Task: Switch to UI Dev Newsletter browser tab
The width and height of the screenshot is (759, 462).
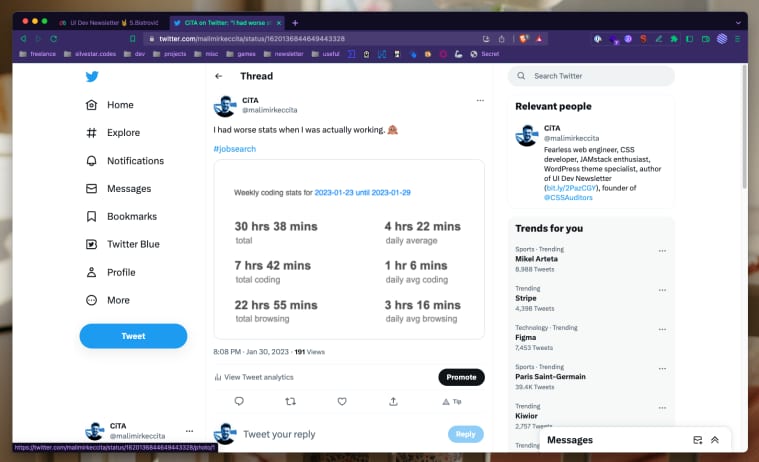Action: tap(109, 23)
